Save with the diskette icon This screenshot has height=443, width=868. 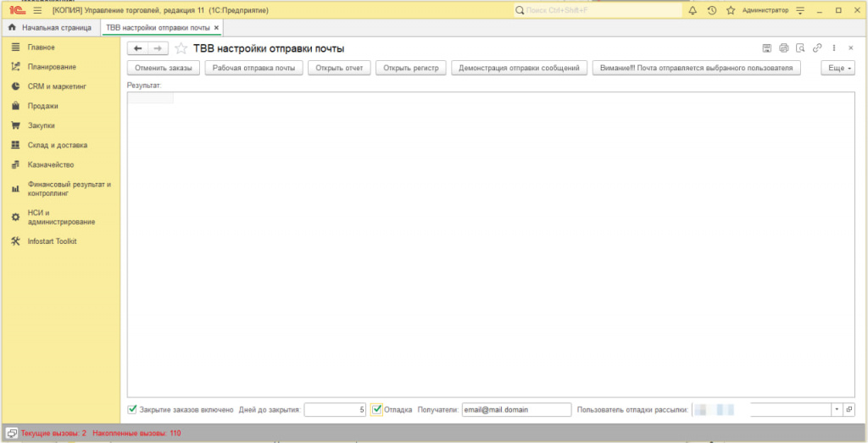[x=766, y=48]
